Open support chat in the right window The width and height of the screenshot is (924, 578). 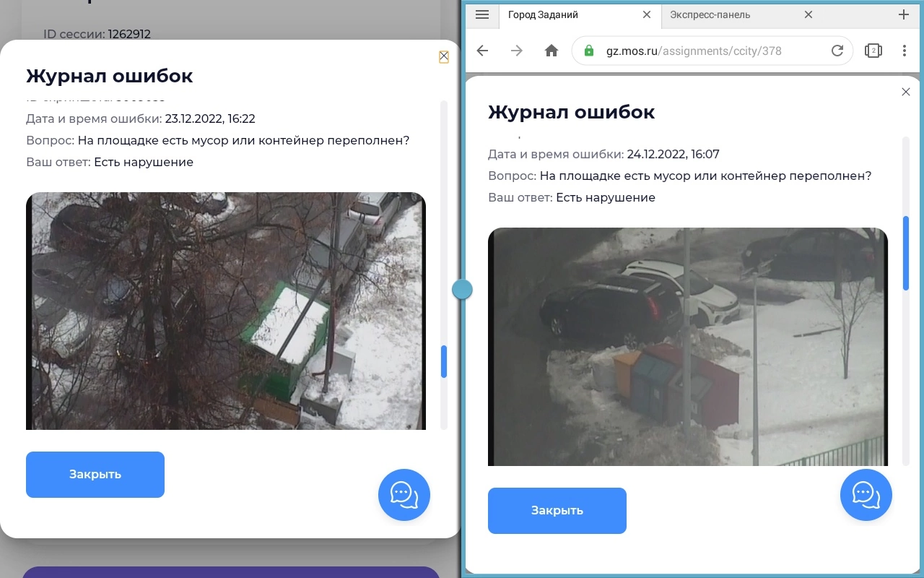866,495
